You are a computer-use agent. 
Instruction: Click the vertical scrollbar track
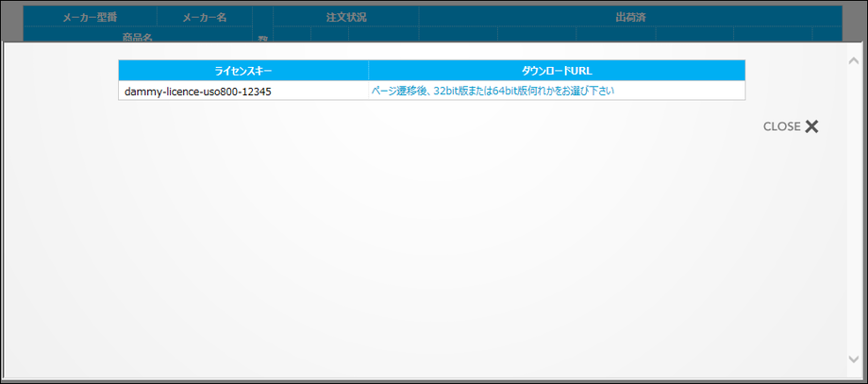[x=854, y=208]
